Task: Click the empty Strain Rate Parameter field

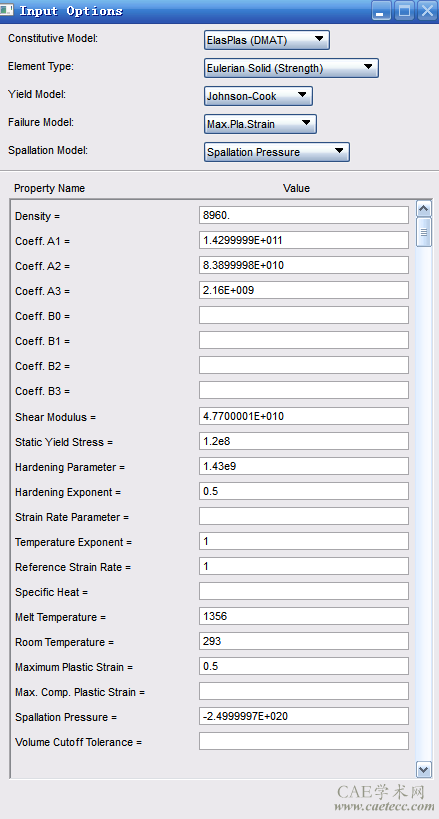Action: click(x=304, y=517)
